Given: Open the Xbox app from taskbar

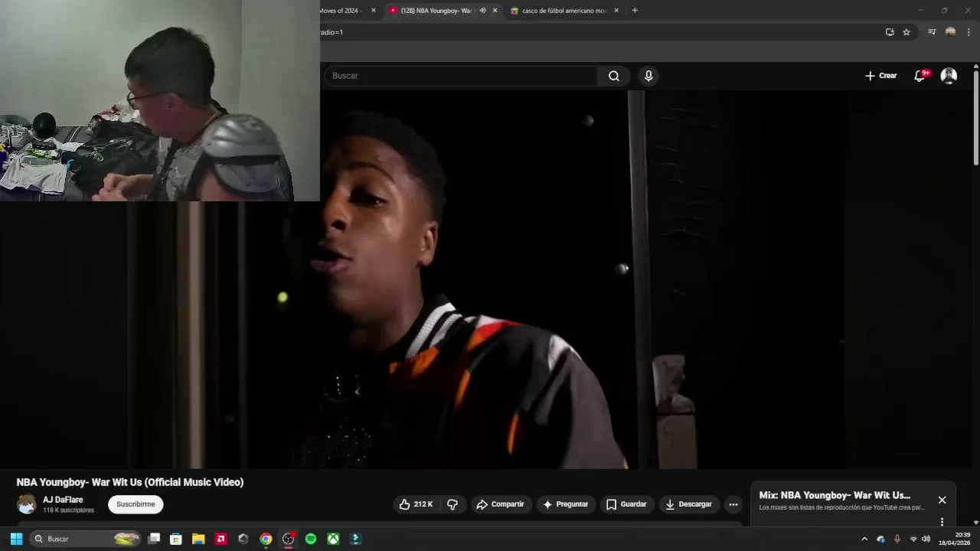Looking at the screenshot, I should [x=333, y=539].
